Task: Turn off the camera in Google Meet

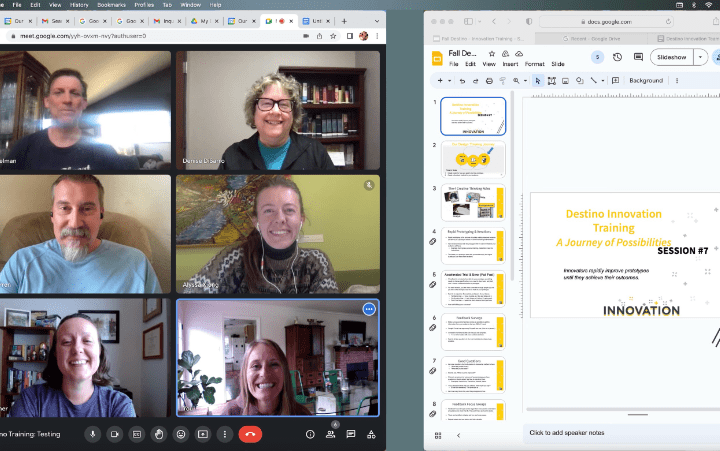Action: pos(115,434)
